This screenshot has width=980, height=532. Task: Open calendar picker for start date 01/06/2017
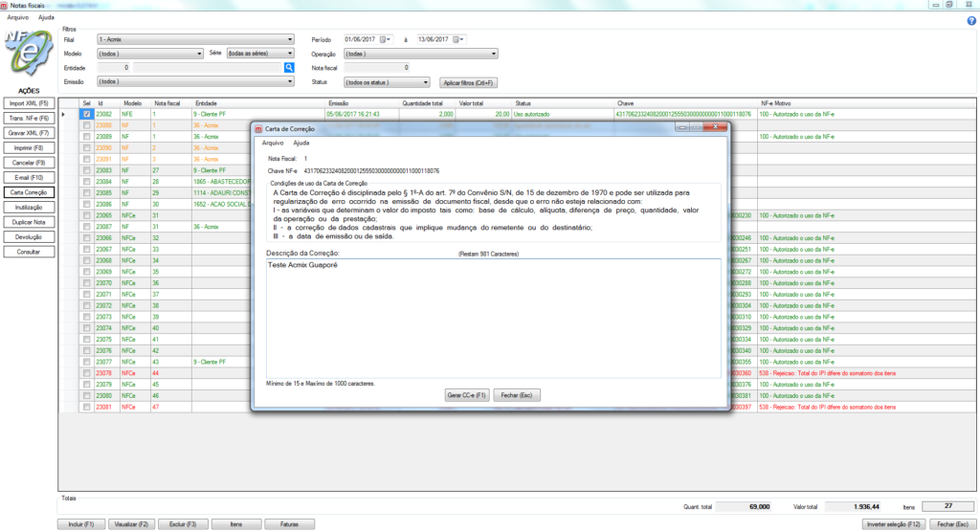387,40
